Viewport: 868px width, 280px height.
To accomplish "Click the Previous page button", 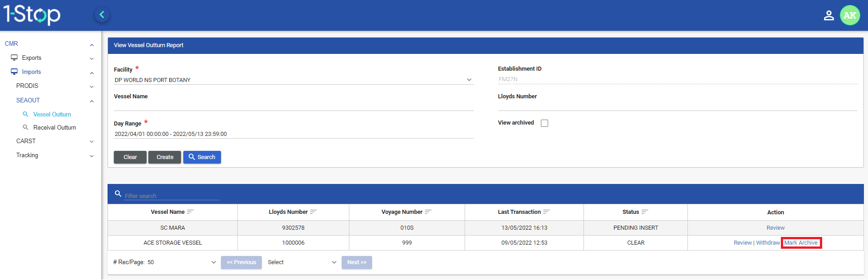I will click(x=241, y=262).
